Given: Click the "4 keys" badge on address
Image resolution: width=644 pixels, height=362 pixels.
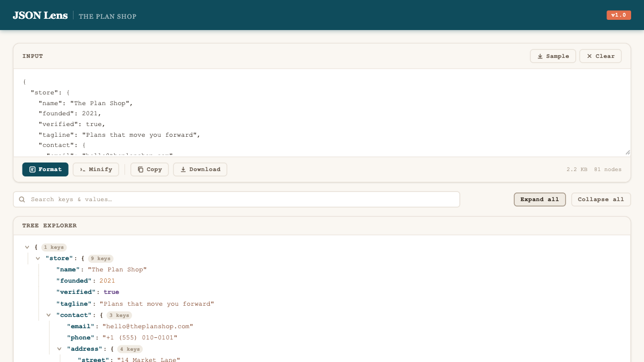Looking at the screenshot, I should 130,349.
